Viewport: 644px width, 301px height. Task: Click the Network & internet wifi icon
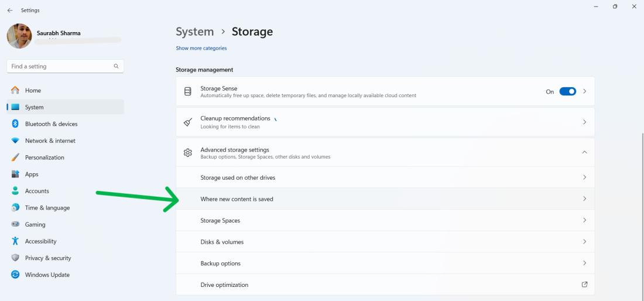tap(15, 141)
